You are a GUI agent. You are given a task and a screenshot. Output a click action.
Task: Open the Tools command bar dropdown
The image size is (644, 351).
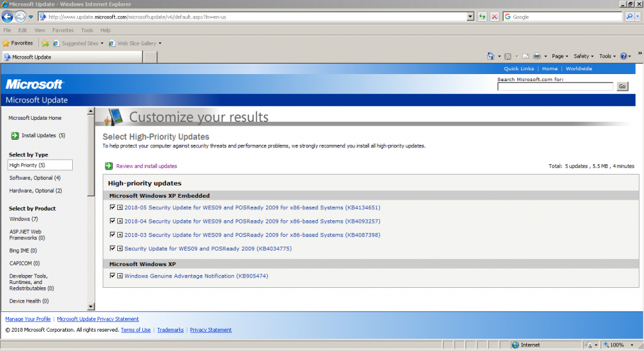[x=607, y=56]
